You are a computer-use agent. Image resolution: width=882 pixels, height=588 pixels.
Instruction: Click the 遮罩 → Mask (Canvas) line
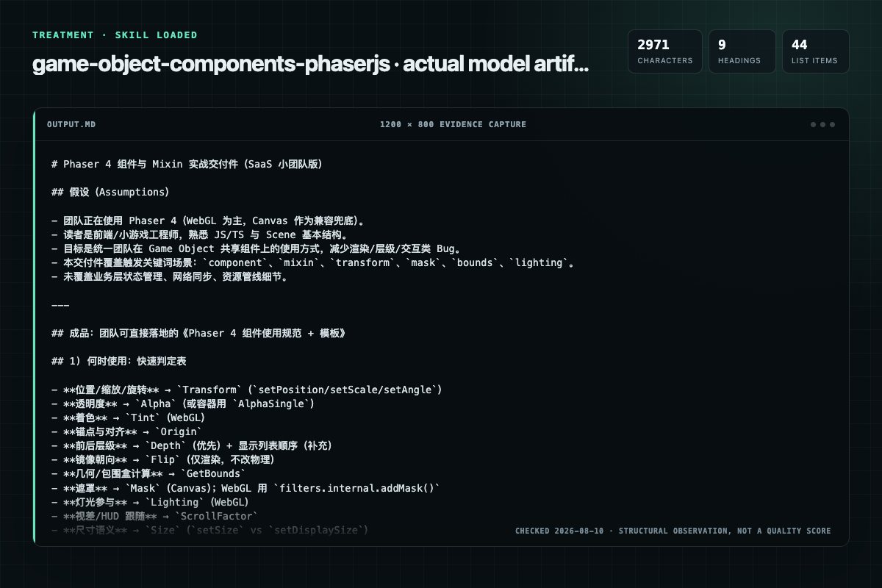pos(245,488)
